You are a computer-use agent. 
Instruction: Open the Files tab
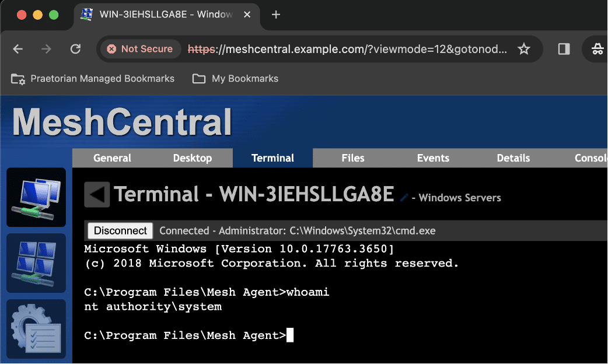pyautogui.click(x=353, y=158)
